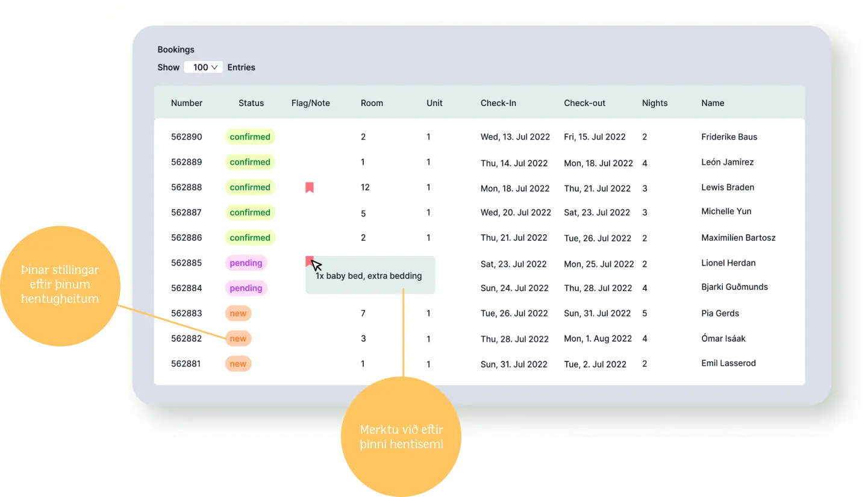Click pending badge on booking 562884
Screen dimensions: 868x497
[246, 288]
